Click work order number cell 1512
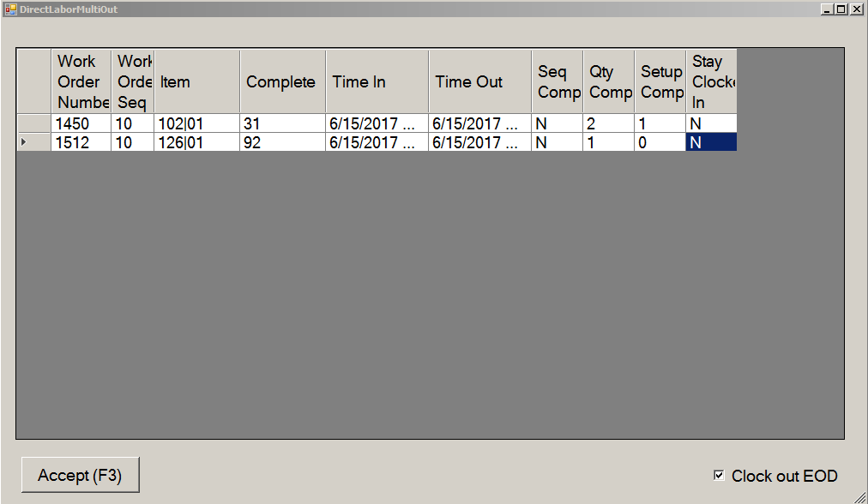 click(81, 143)
